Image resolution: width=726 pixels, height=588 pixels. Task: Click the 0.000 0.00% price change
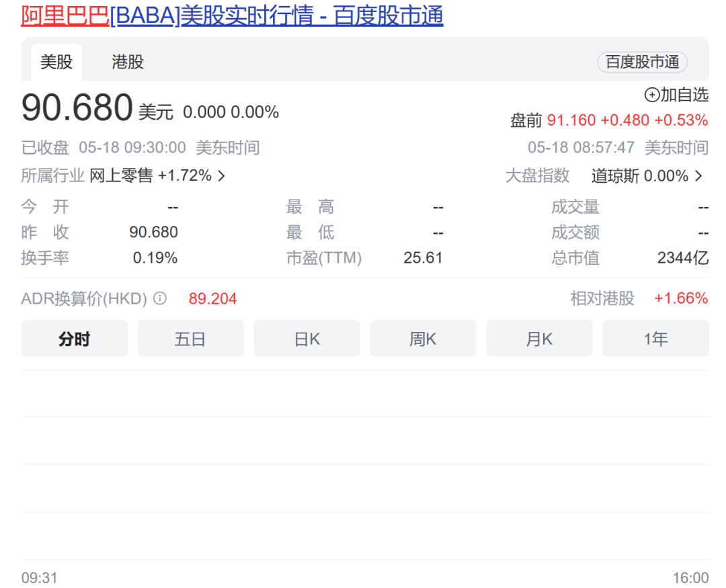click(231, 112)
